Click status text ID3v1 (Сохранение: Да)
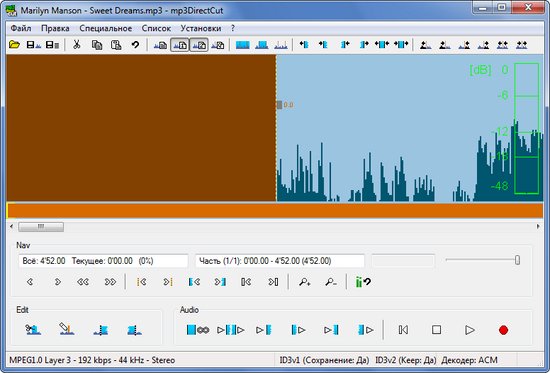550x373 pixels. click(x=324, y=360)
